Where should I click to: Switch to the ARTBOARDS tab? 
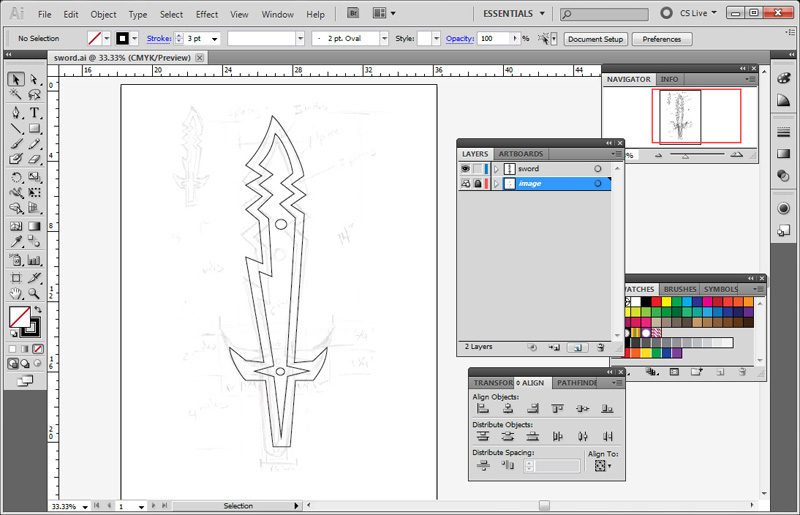(x=520, y=154)
